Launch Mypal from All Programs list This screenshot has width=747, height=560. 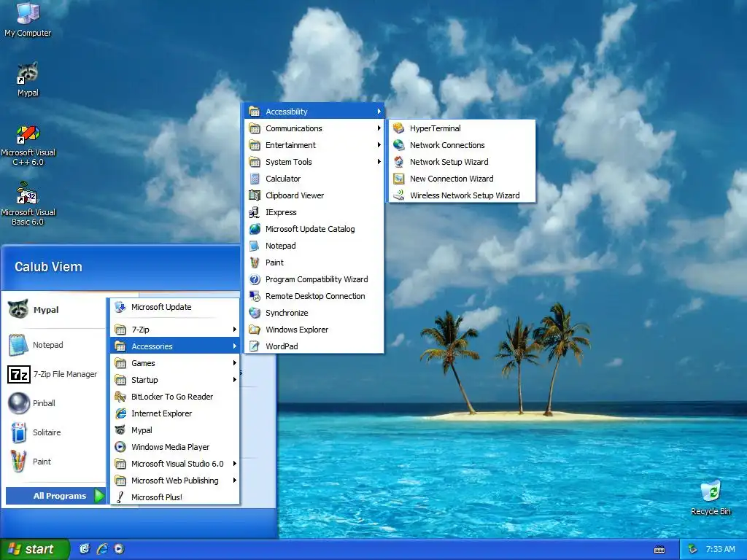175,430
